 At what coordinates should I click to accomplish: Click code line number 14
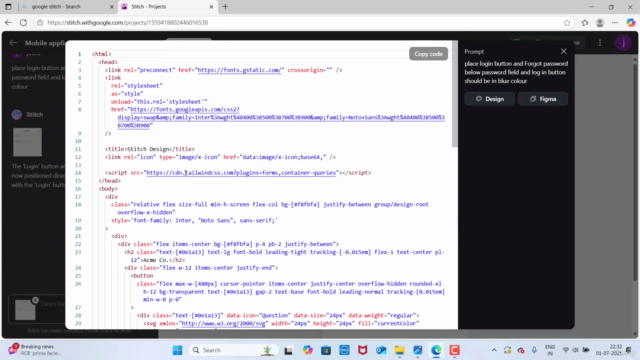point(78,173)
